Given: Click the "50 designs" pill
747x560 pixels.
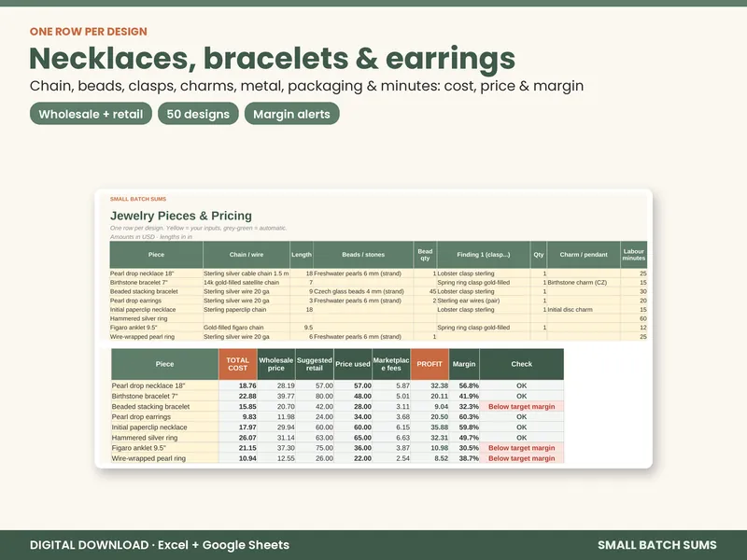Looking at the screenshot, I should [198, 114].
